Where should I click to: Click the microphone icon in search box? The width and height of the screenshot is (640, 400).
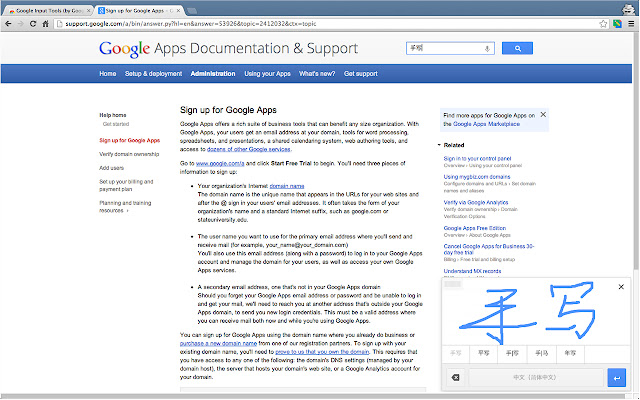point(487,48)
